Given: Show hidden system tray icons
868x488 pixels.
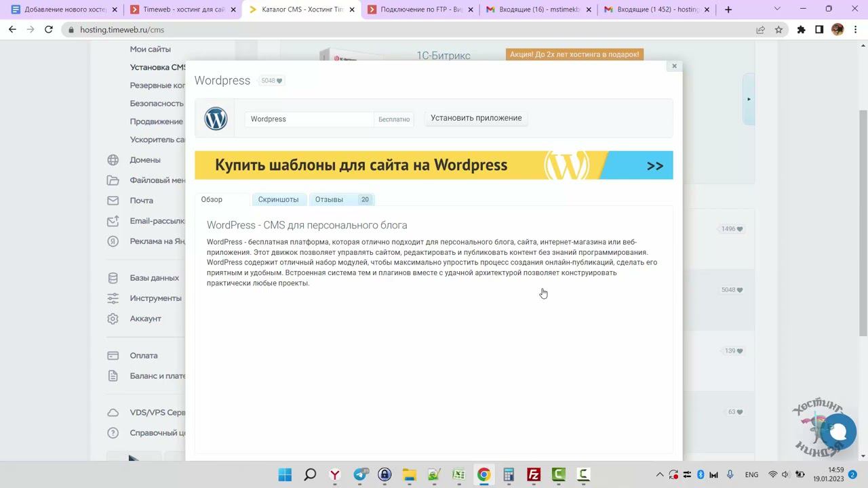Looking at the screenshot, I should pos(659,474).
